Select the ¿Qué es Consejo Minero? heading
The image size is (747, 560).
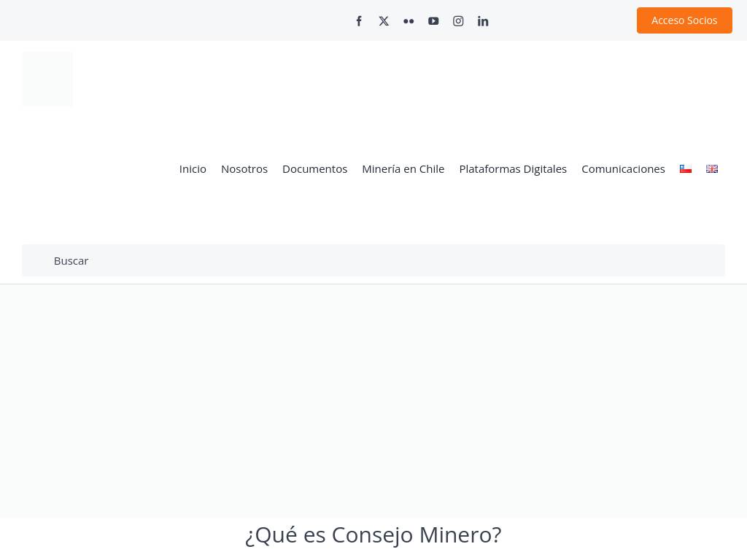coord(373,534)
